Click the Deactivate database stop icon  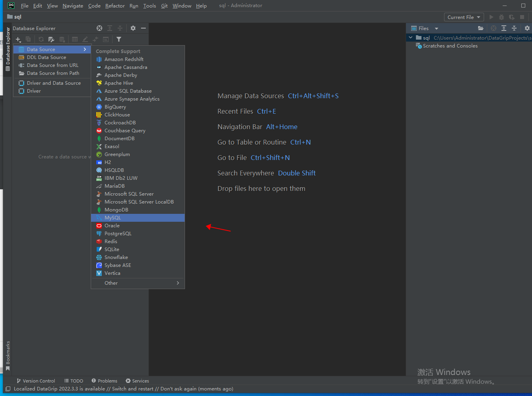[62, 39]
